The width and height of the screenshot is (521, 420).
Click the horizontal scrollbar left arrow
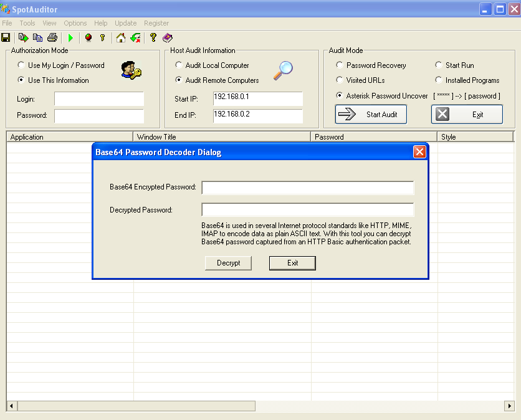coord(12,406)
